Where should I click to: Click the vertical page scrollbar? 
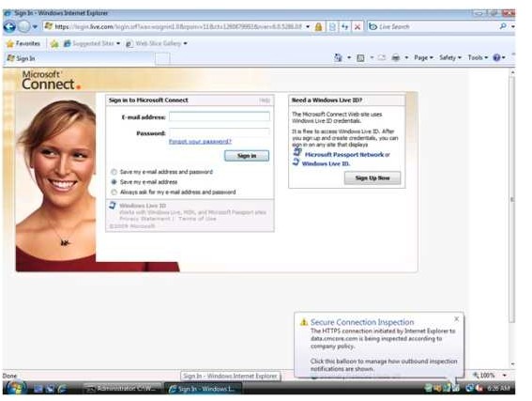512,200
